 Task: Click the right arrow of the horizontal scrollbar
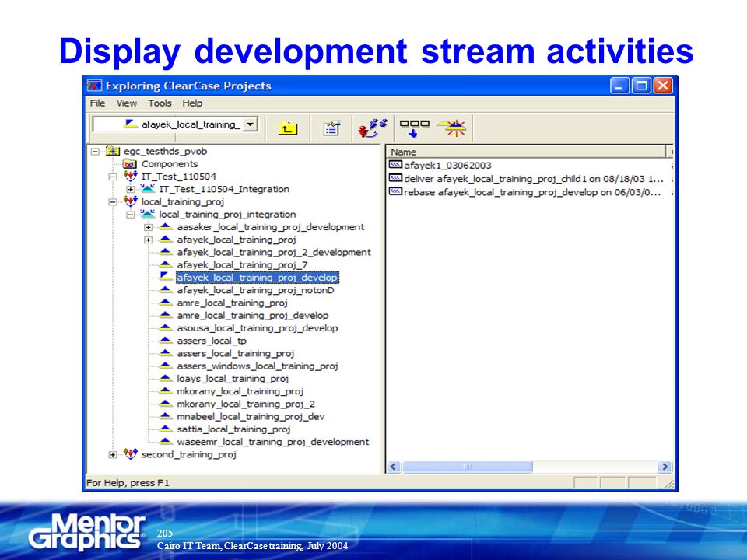pyautogui.click(x=665, y=467)
